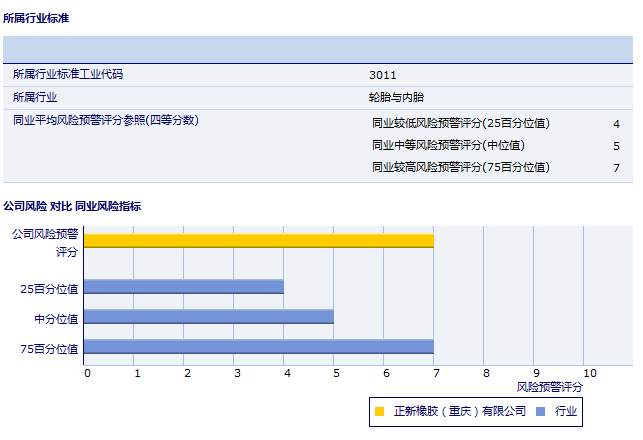Click the blue legend swatch for 行业
The height and width of the screenshot is (440, 643).
540,411
